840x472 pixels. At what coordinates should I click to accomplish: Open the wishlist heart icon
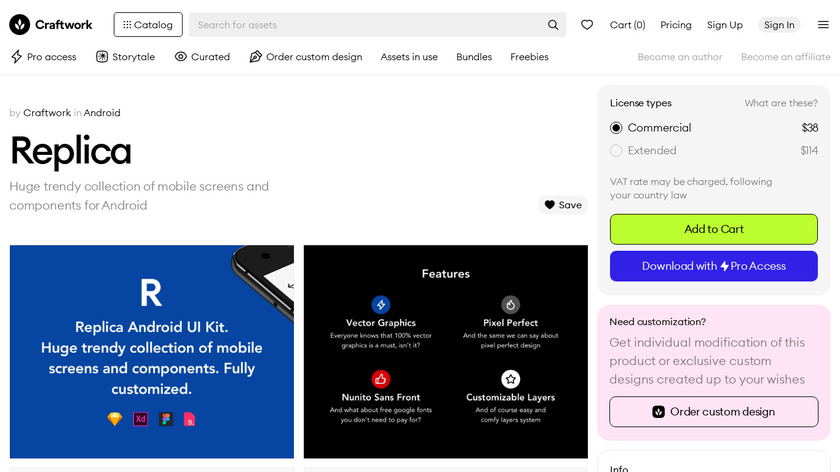[x=587, y=25]
